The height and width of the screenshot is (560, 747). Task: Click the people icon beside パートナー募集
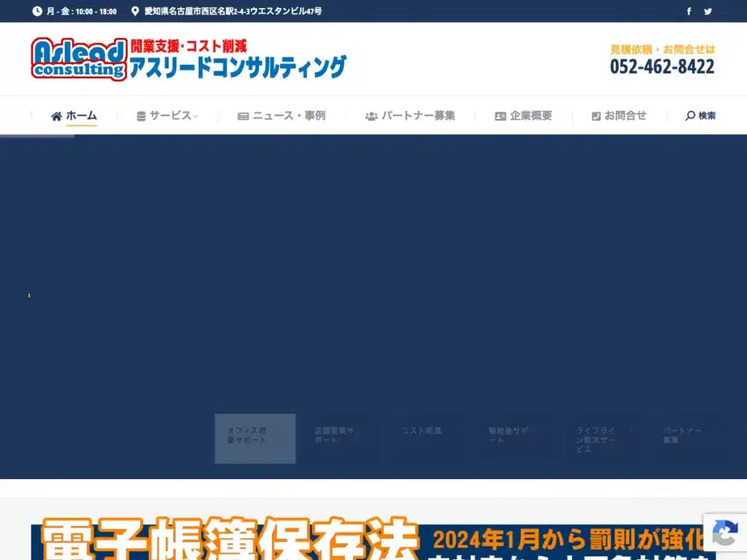click(x=371, y=116)
